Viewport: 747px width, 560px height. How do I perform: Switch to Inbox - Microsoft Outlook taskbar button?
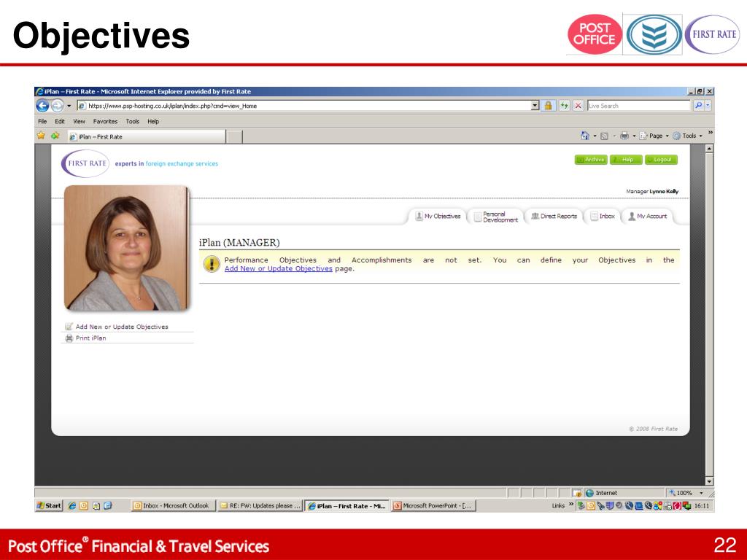click(x=174, y=506)
